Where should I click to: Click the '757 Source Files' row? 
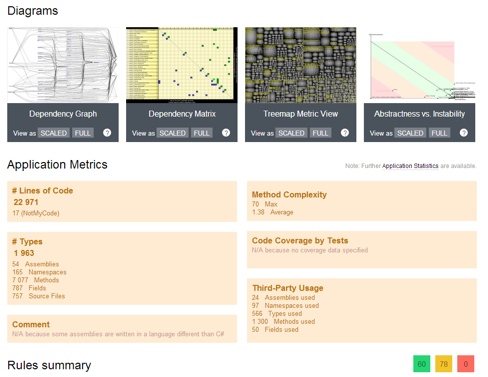click(39, 296)
